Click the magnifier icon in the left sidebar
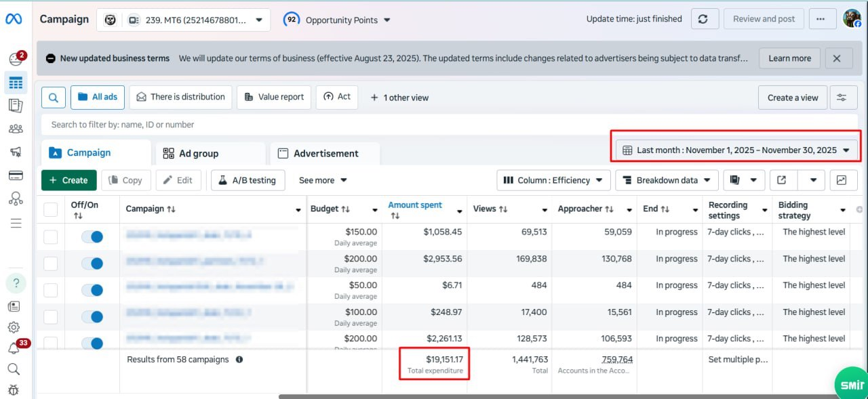Viewport: 868px width, 399px height. (x=14, y=369)
